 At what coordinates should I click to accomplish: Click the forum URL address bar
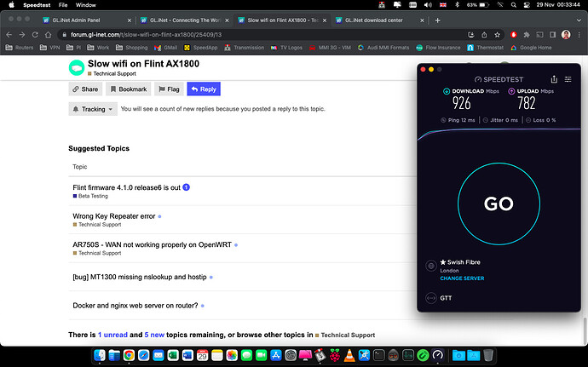point(262,35)
